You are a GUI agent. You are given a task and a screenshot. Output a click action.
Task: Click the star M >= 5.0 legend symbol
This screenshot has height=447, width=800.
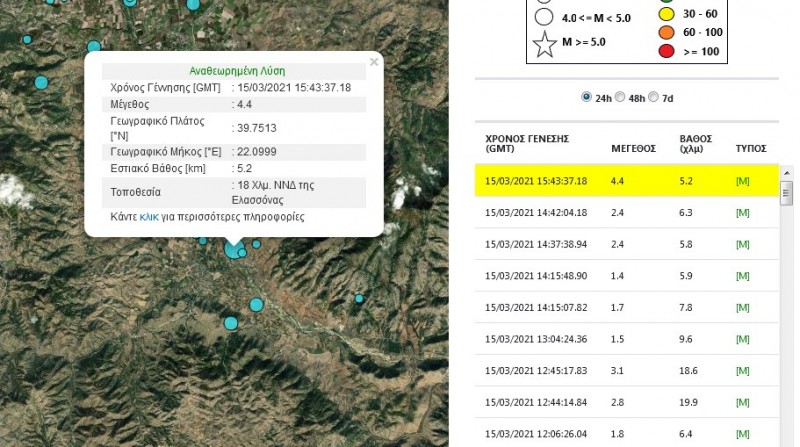[544, 44]
